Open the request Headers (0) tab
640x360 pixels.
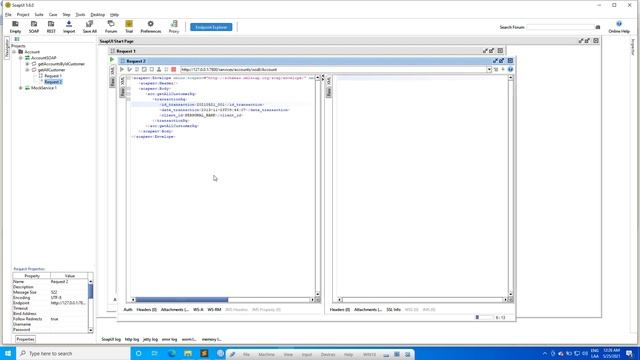pyautogui.click(x=147, y=309)
